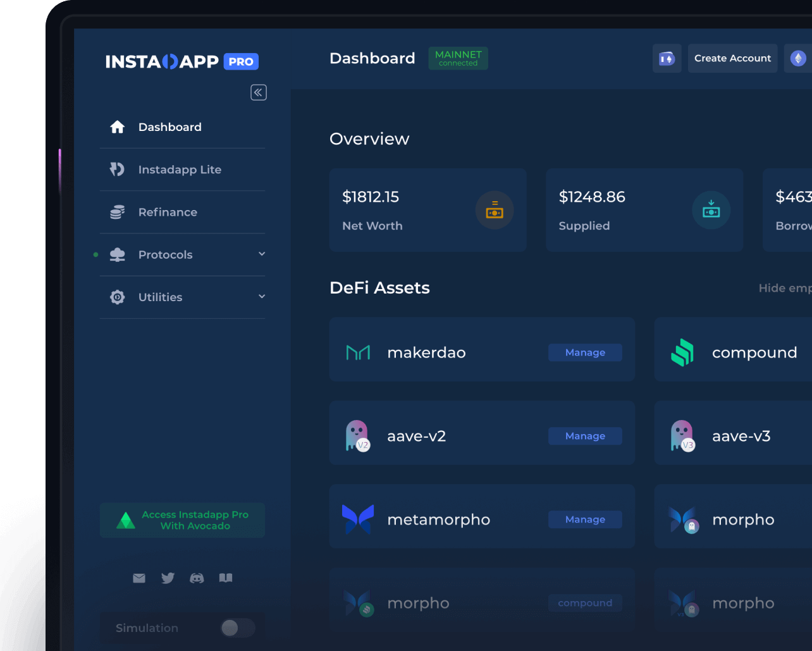Click the Create Account button
812x651 pixels.
(x=733, y=58)
